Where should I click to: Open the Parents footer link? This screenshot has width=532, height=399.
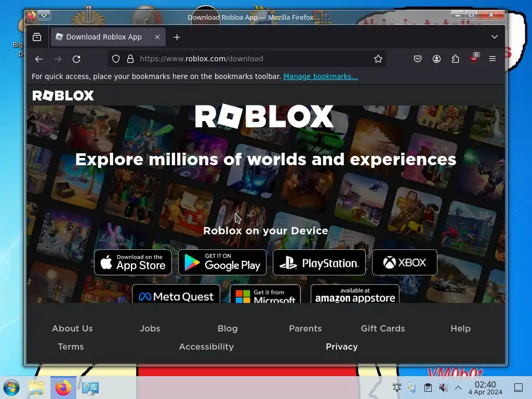[x=305, y=328]
